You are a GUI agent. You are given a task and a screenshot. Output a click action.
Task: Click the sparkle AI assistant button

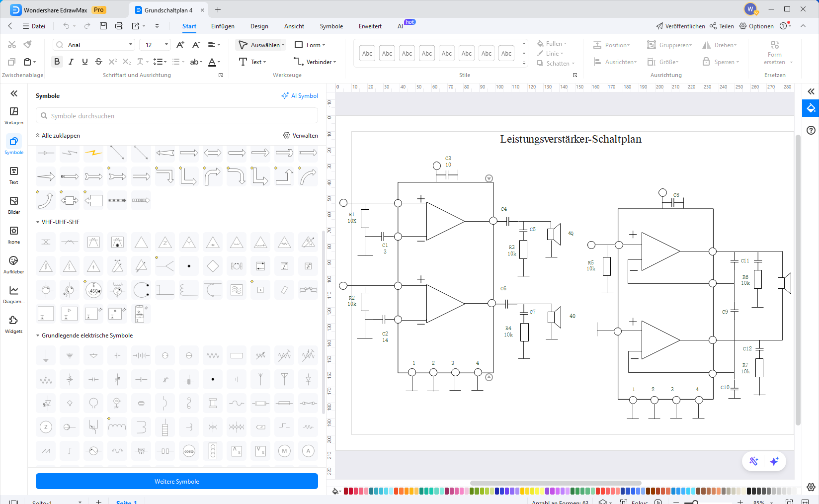(774, 461)
